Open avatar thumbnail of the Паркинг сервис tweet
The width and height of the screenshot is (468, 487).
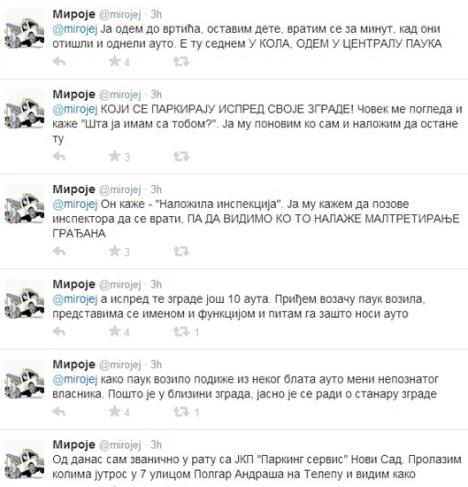click(25, 462)
